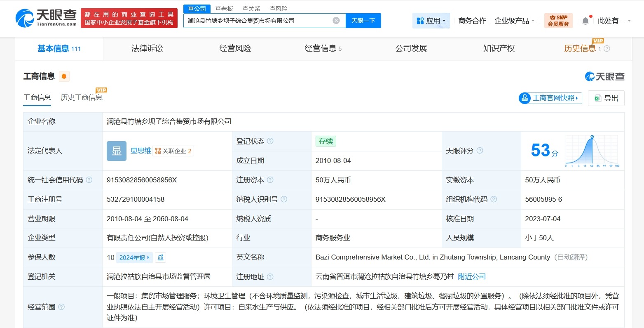
Task: Click the question-mark help icon beside 注册资本
Action: pyautogui.click(x=271, y=180)
